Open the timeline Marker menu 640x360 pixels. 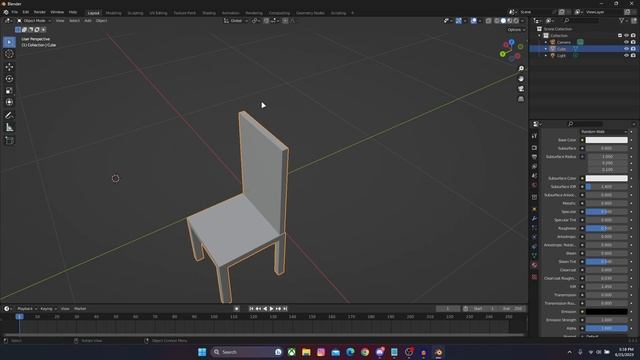(x=80, y=309)
